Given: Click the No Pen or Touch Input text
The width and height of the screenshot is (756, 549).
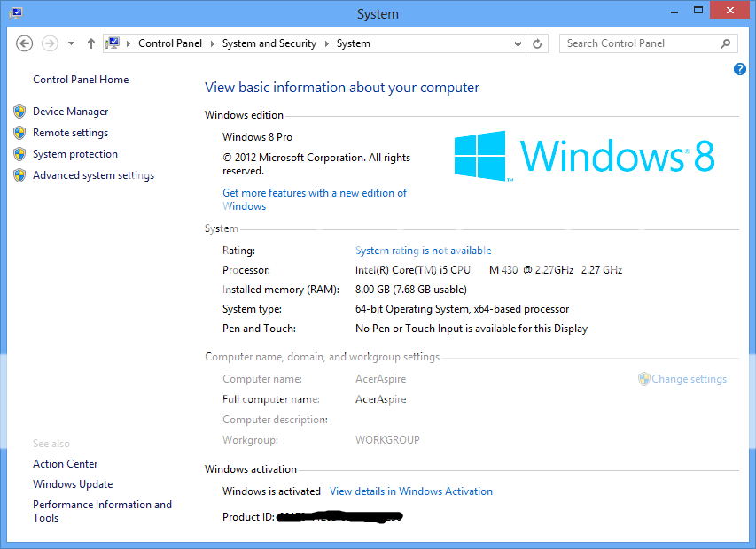Looking at the screenshot, I should [471, 329].
